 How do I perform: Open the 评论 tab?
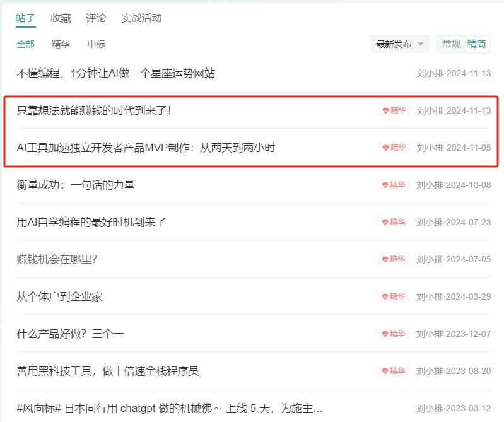click(96, 18)
